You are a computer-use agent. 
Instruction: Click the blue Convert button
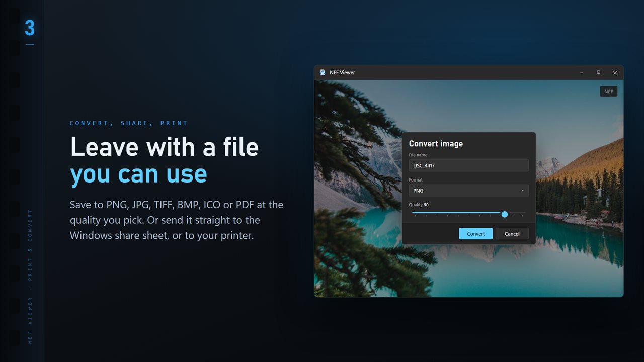point(475,234)
